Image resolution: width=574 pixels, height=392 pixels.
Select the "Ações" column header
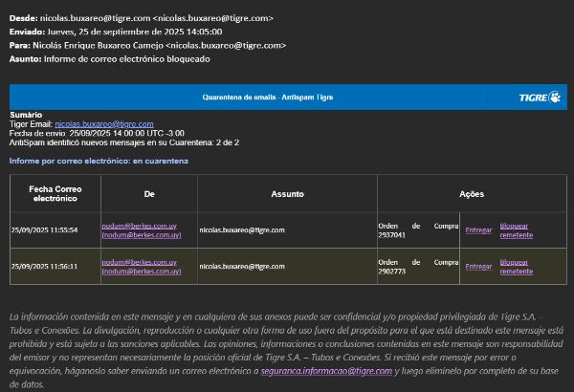pos(472,193)
